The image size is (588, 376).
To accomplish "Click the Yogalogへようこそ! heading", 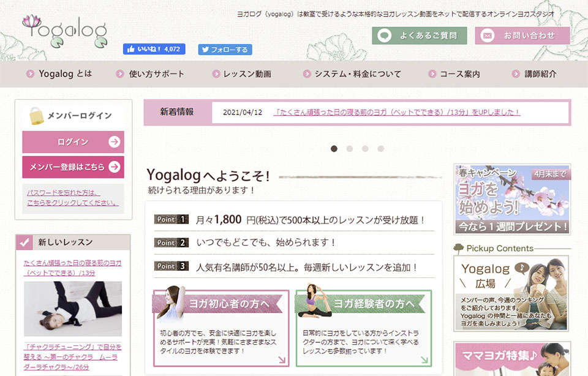I will [208, 175].
